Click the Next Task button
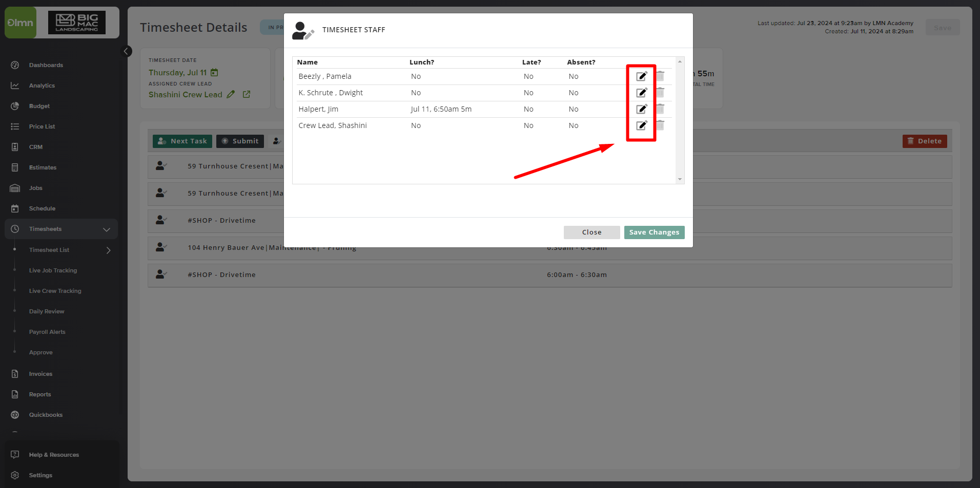The width and height of the screenshot is (980, 488). (182, 141)
